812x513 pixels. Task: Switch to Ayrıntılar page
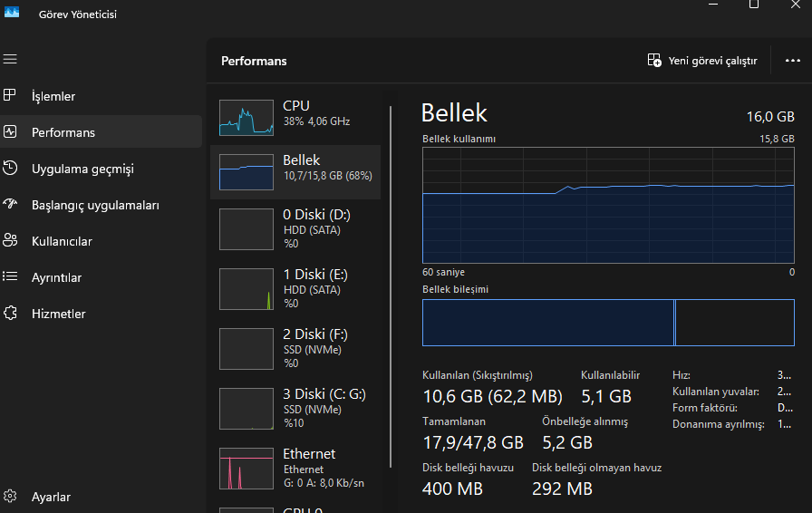coord(101,277)
